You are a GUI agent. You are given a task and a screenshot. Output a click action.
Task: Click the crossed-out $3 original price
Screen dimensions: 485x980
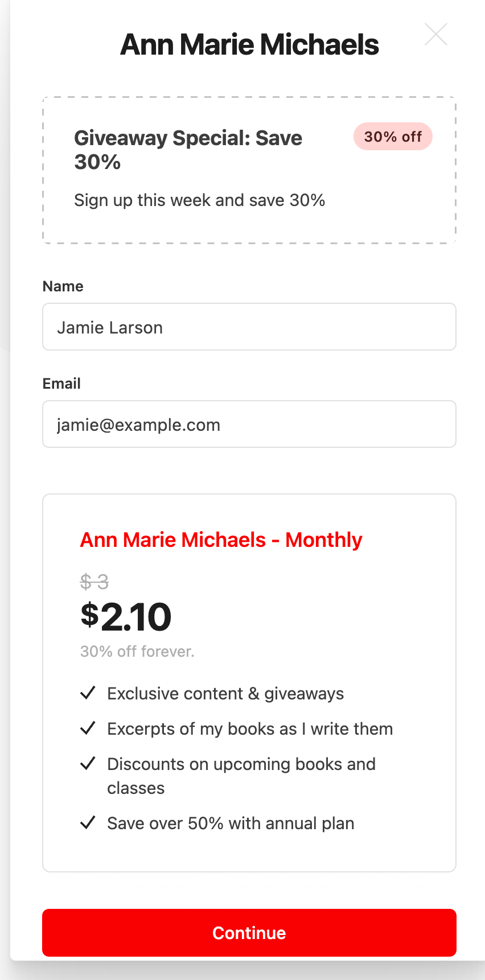pyautogui.click(x=94, y=582)
